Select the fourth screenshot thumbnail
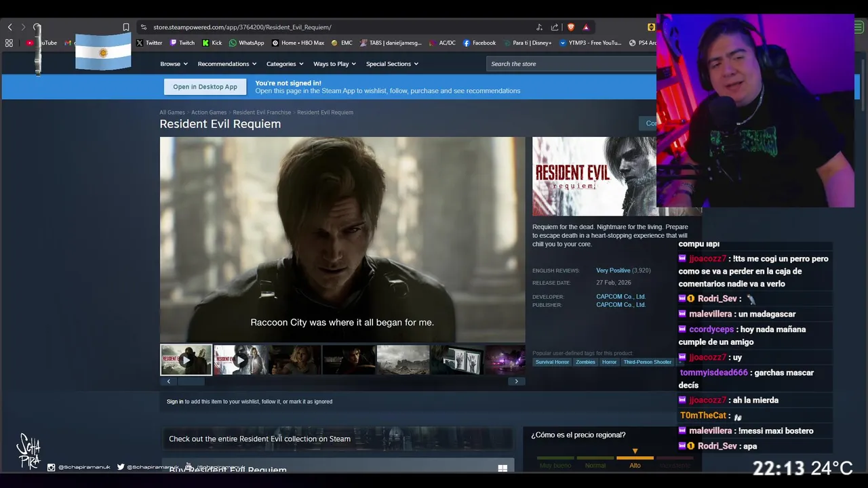The height and width of the screenshot is (488, 868). 349,360
